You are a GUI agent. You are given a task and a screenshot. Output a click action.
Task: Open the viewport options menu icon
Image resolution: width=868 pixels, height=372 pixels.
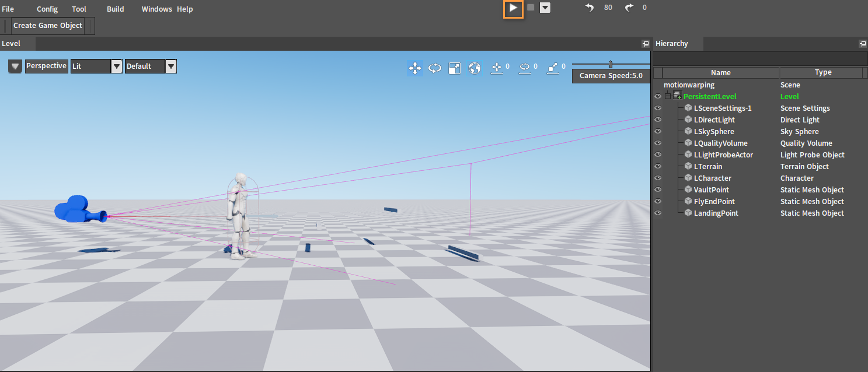15,66
